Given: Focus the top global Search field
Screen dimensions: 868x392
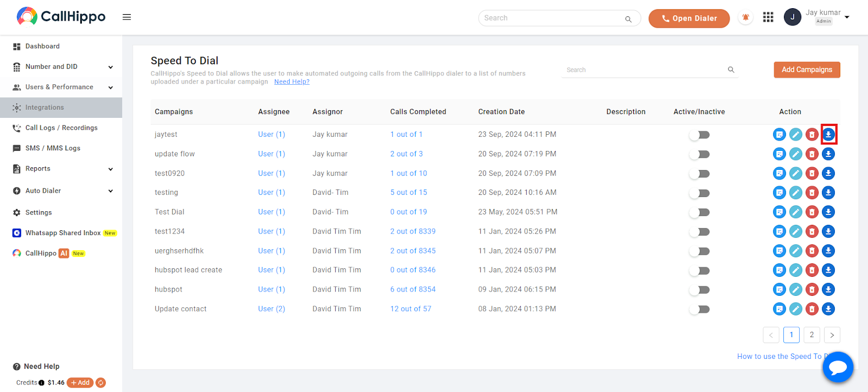Looking at the screenshot, I should point(559,18).
